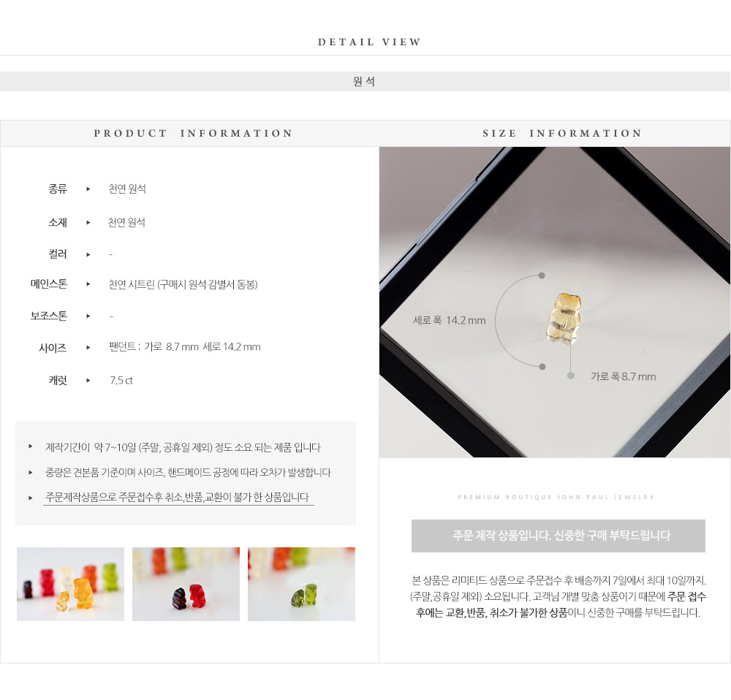Click the arrow bullet next to 사이즈

click(x=88, y=347)
